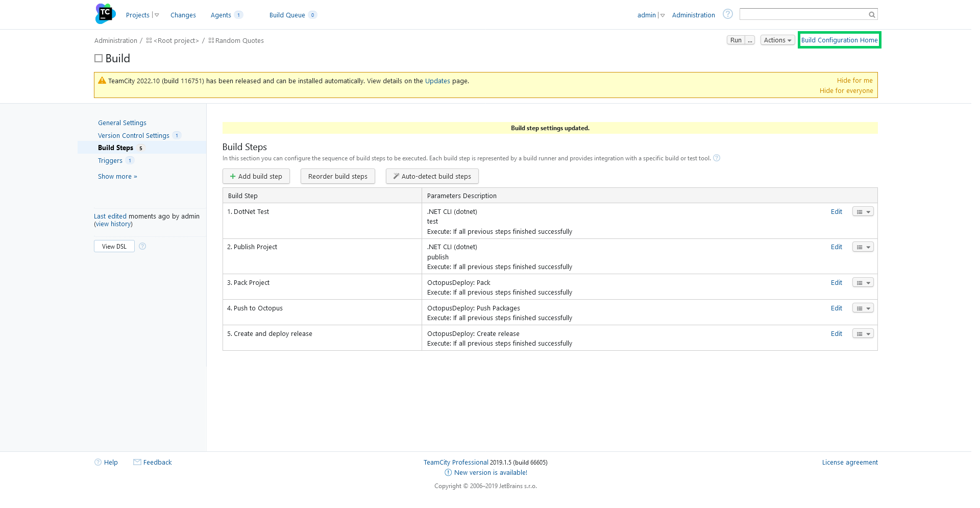Select Build Steps in the sidebar

115,148
